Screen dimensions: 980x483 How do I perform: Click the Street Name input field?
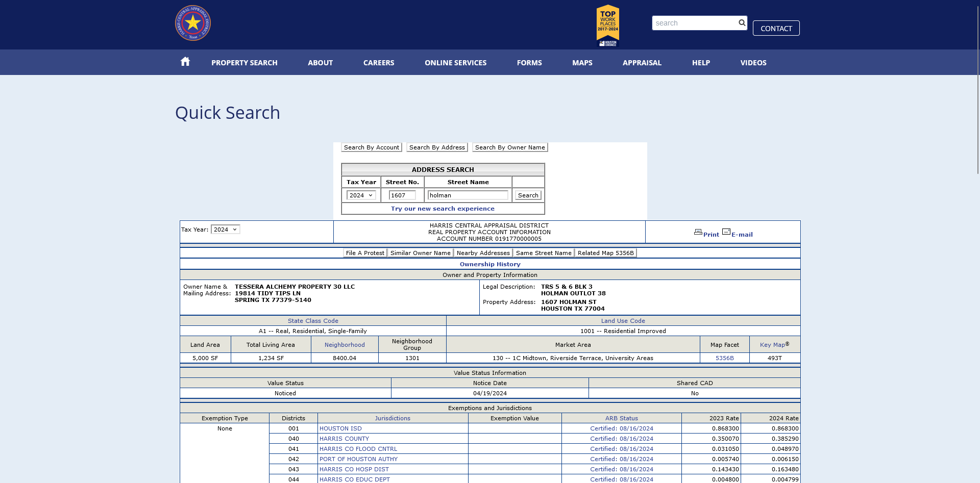[x=468, y=195]
